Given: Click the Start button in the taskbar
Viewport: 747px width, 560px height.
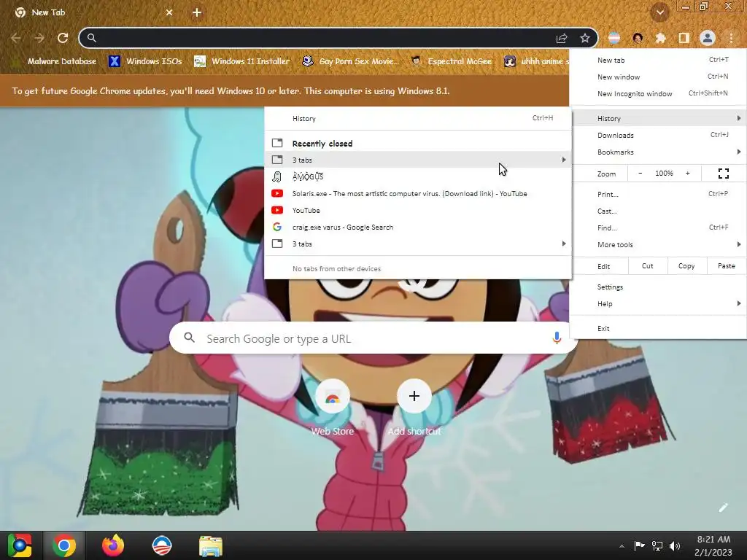Looking at the screenshot, I should 20,545.
